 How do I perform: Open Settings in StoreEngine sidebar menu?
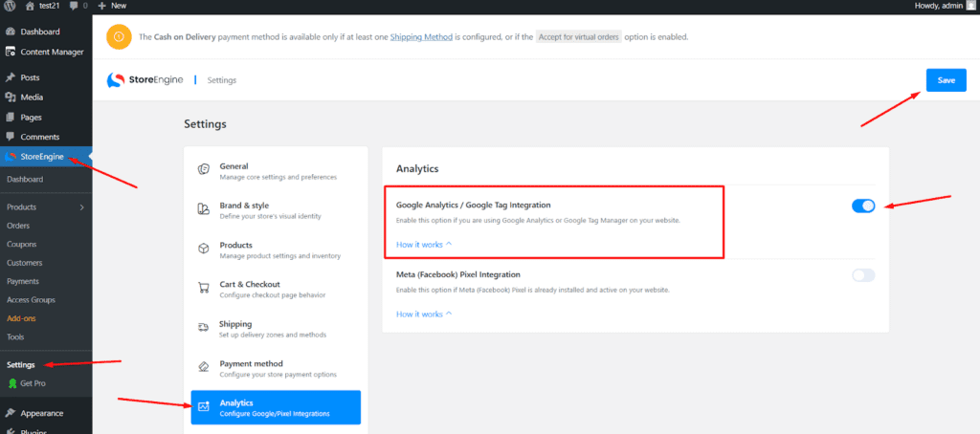[x=21, y=364]
